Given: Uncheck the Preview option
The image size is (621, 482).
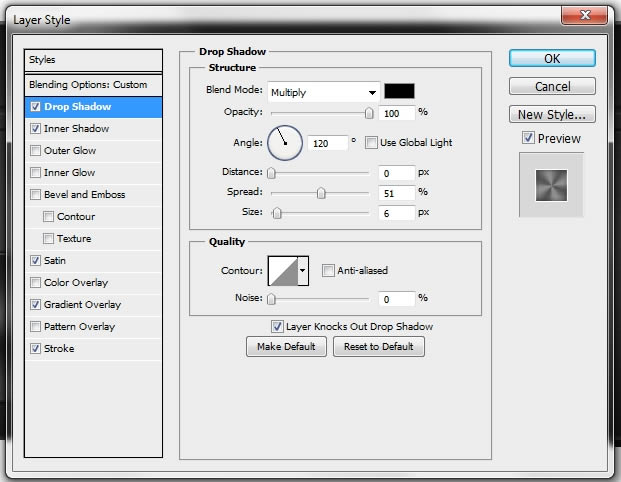Looking at the screenshot, I should coord(528,138).
